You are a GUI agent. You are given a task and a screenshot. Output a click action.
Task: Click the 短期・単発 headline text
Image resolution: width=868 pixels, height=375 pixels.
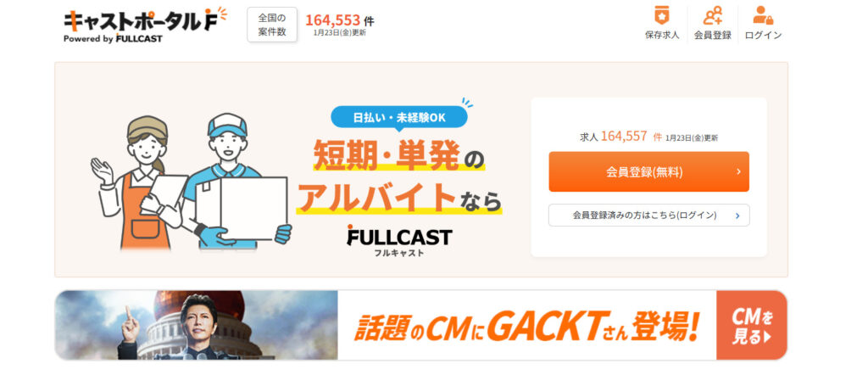387,154
